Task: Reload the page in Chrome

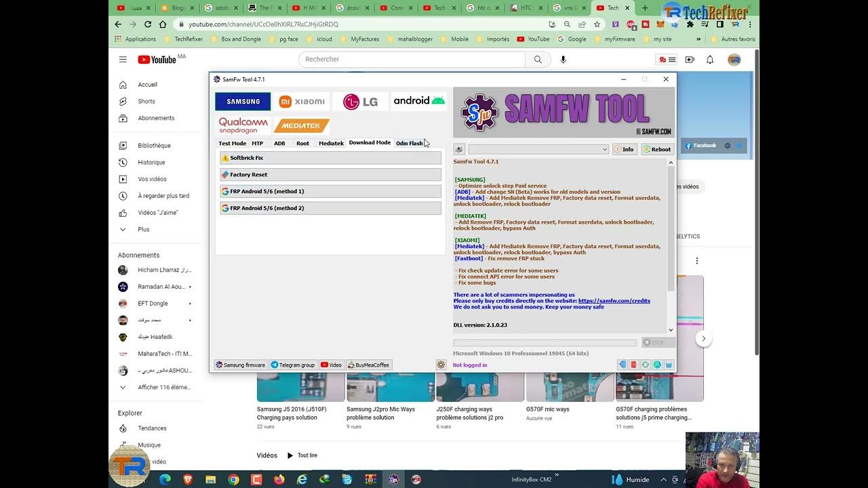Action: click(148, 24)
